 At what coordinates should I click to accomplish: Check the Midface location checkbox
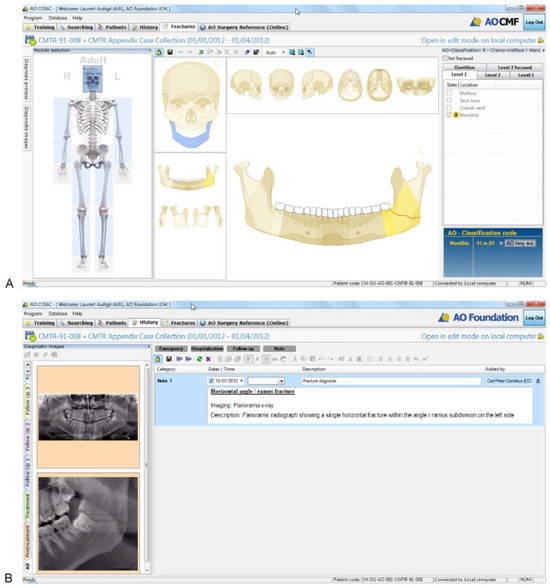[x=449, y=93]
